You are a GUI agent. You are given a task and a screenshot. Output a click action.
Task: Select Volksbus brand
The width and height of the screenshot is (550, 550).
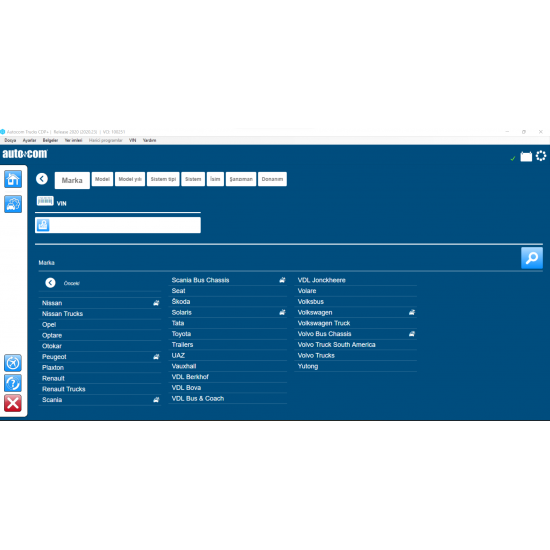point(356,302)
